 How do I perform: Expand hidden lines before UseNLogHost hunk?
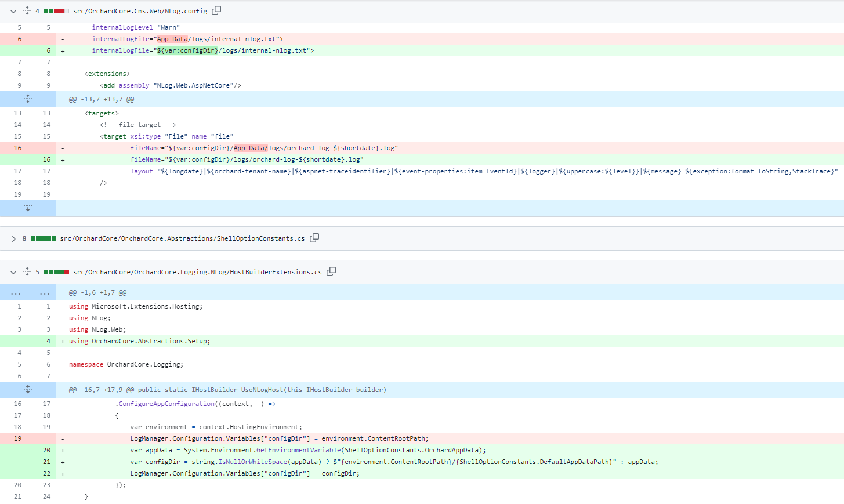28,390
